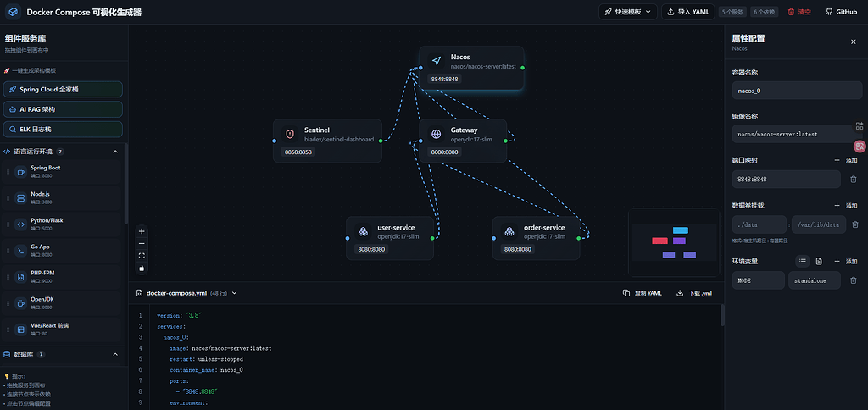This screenshot has width=868, height=410.
Task: Close the 属性配置 panel
Action: pyautogui.click(x=853, y=42)
